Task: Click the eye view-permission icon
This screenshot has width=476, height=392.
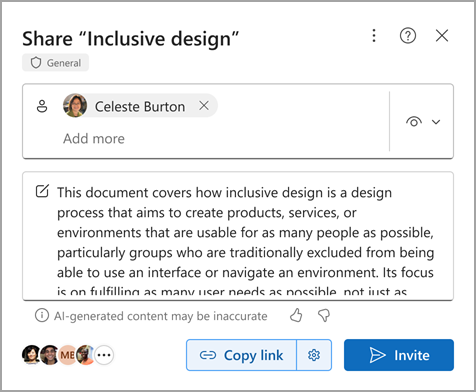Action: coord(414,122)
